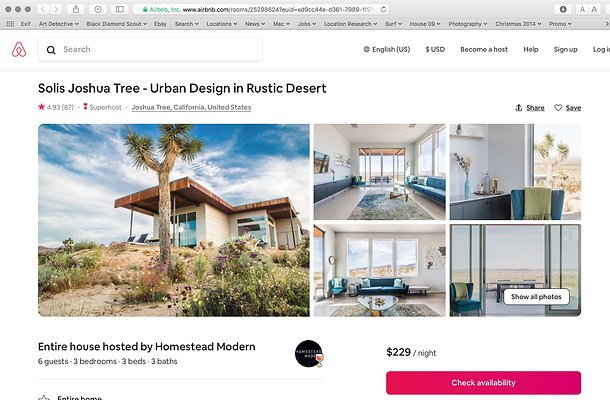This screenshot has width=610, height=400.
Task: Expand the Art Detective bookmarks folder
Action: [59, 24]
